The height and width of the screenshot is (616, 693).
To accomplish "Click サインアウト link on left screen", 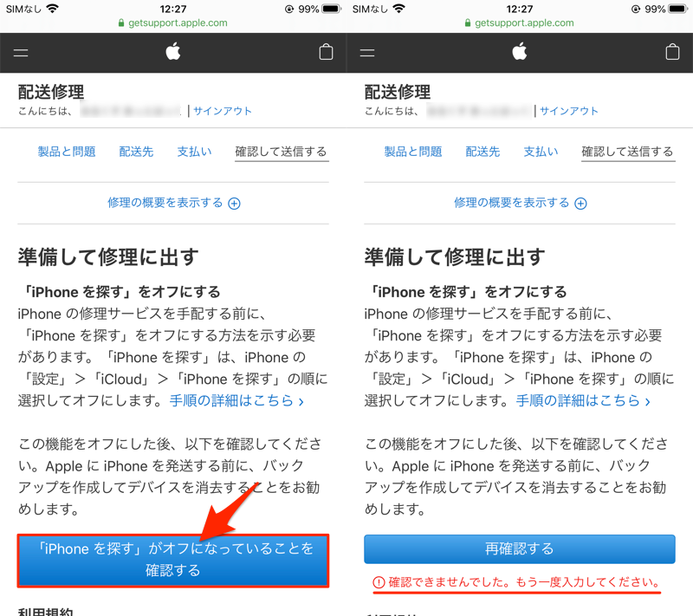I will [223, 111].
